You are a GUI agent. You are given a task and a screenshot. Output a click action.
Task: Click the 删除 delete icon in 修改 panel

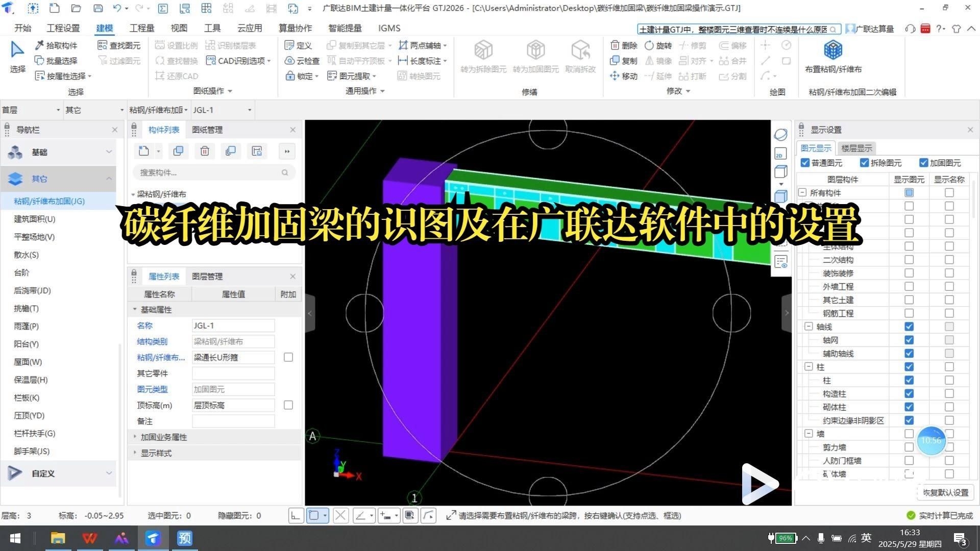[x=624, y=45]
